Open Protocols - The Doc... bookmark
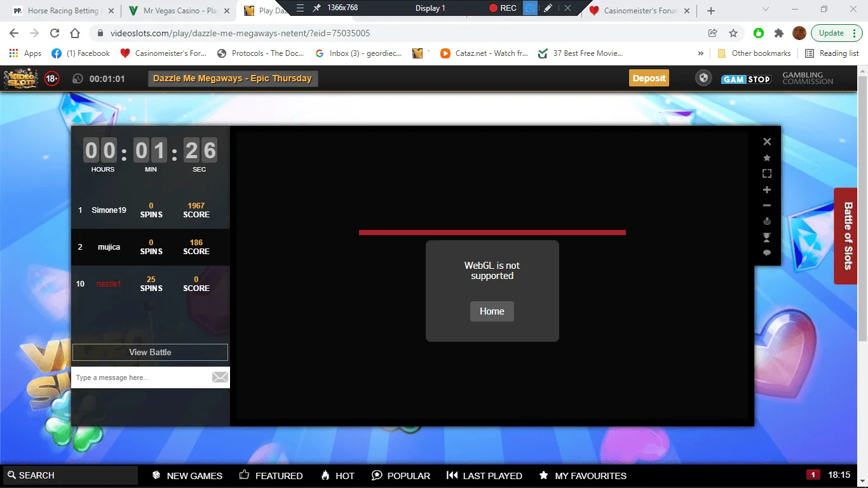 click(x=261, y=53)
